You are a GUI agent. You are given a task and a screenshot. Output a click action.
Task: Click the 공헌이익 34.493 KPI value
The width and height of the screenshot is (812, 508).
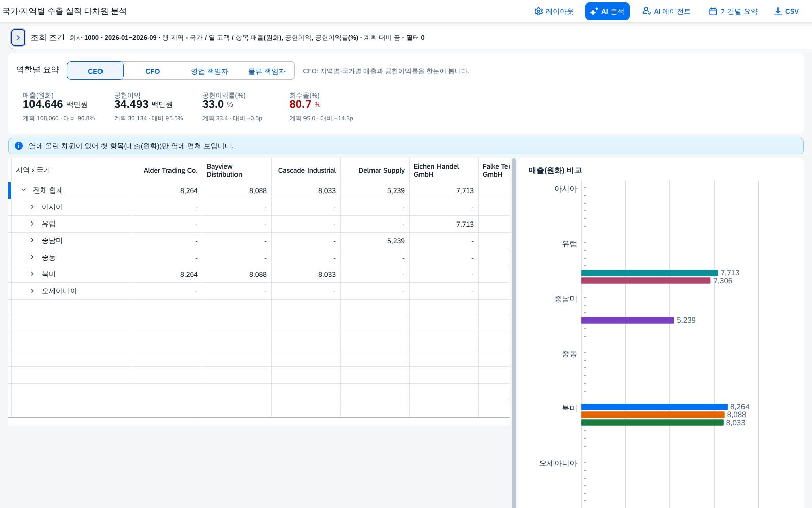131,104
